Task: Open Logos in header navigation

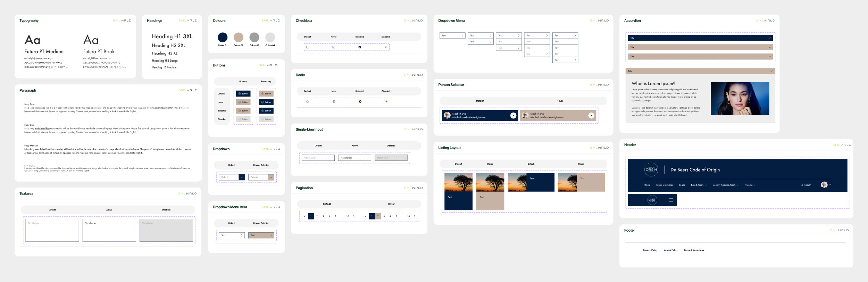Action: click(x=682, y=185)
